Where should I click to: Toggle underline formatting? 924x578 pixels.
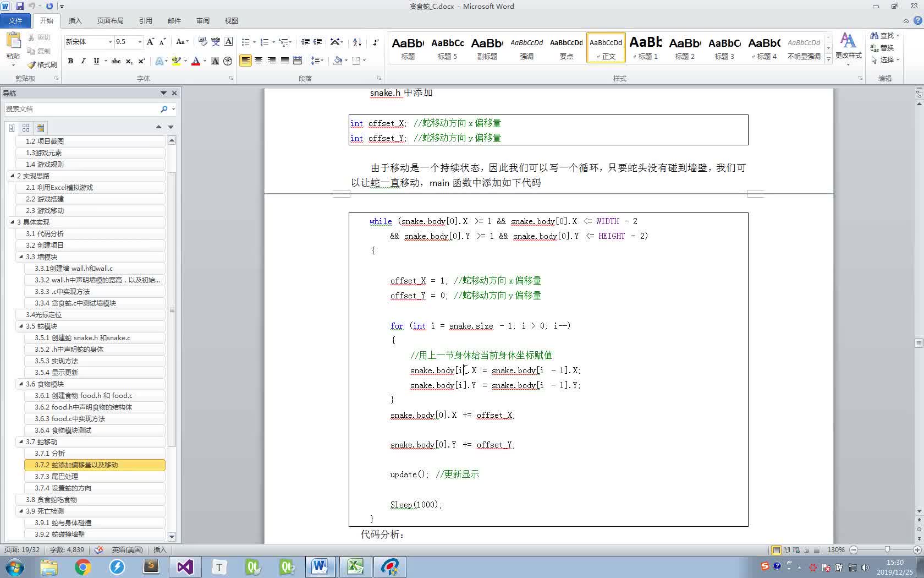coord(96,61)
